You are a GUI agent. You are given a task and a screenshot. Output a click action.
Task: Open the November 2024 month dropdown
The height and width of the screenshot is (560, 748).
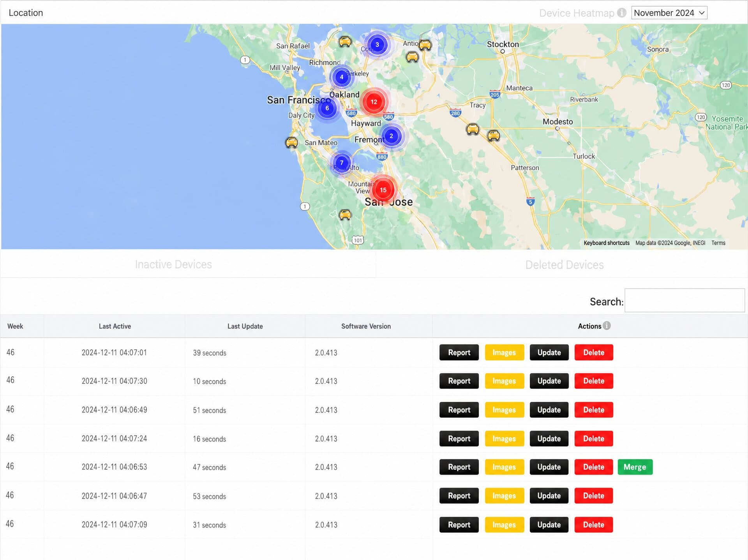(669, 13)
